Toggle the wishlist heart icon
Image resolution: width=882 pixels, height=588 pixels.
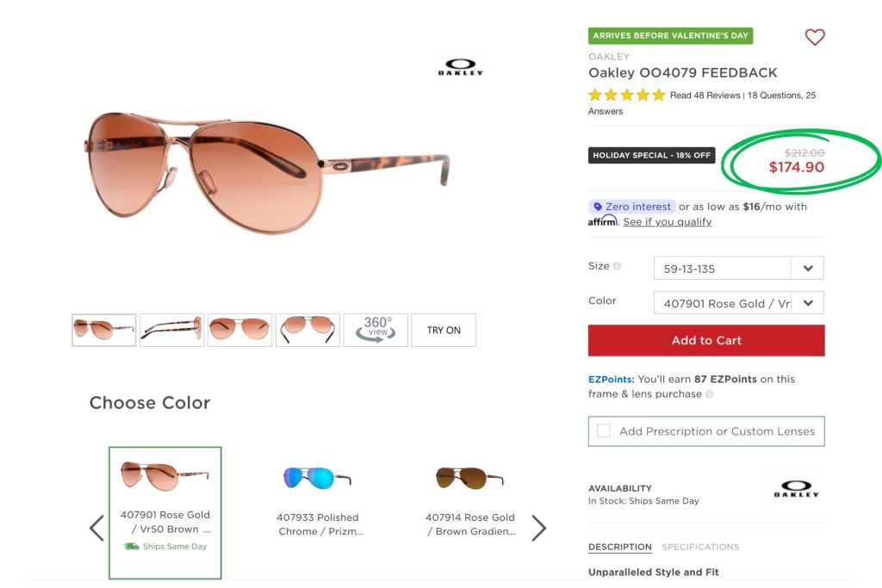click(814, 37)
